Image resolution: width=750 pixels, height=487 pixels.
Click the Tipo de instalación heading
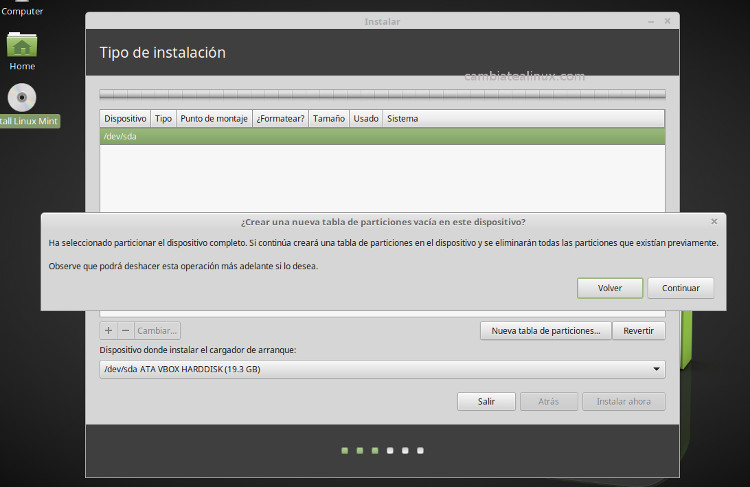[163, 53]
